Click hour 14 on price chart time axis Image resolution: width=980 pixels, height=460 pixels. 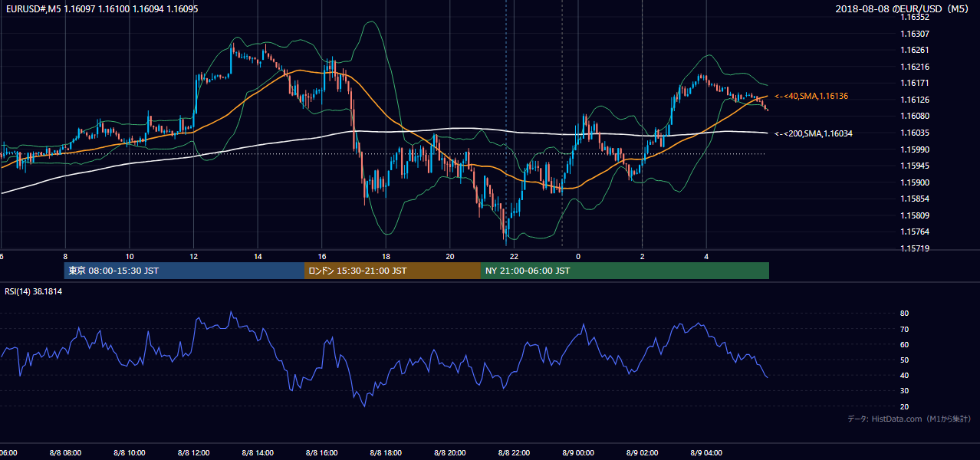click(258, 256)
